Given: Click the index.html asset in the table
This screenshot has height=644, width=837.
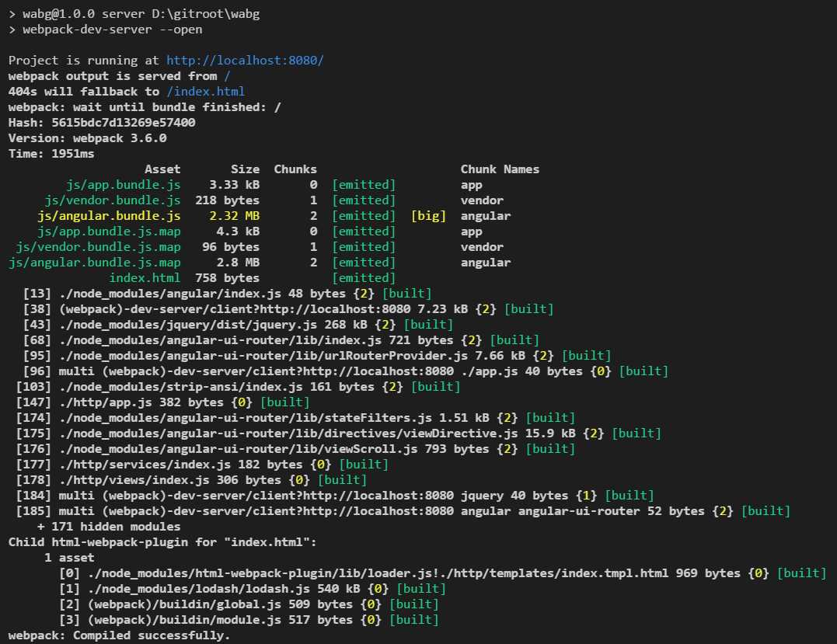Looking at the screenshot, I should pos(145,277).
